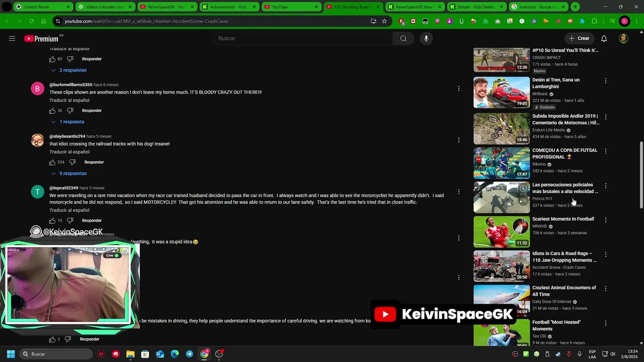The height and width of the screenshot is (362, 644).
Task: Open @topcat32349 channel link
Action: coord(64,188)
